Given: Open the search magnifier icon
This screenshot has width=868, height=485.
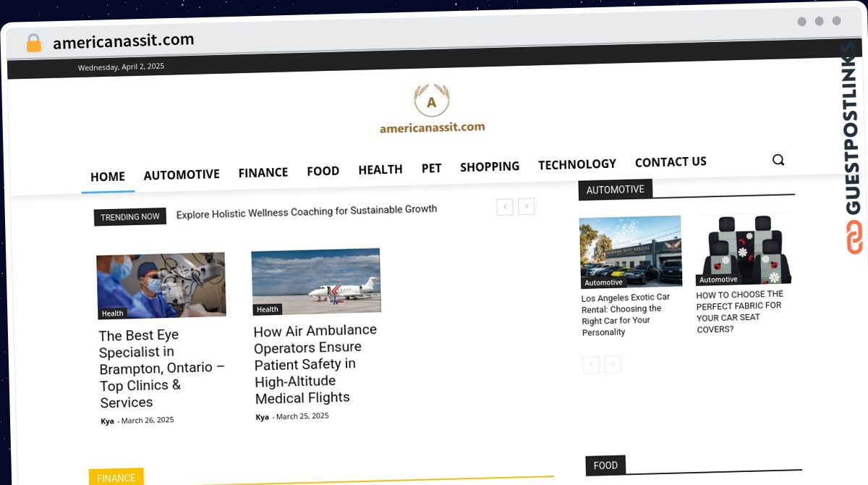Looking at the screenshot, I should pyautogui.click(x=778, y=160).
